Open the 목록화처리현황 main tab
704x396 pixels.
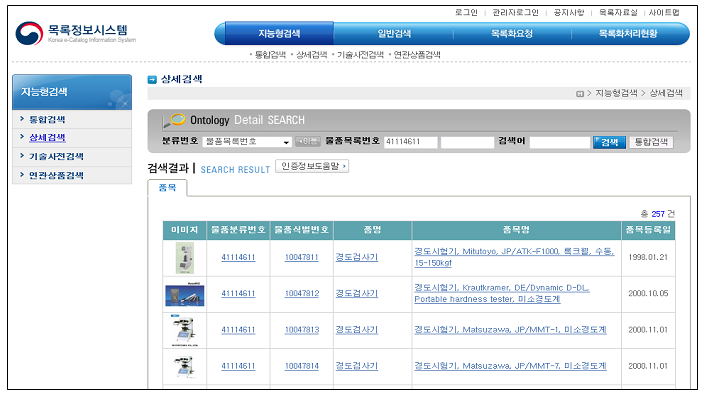point(628,33)
